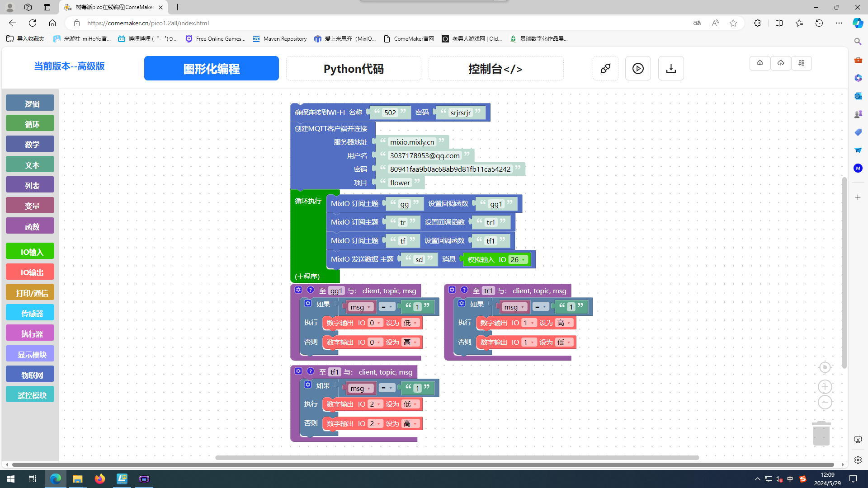Open gear on tr1 if-block
Viewport: 868px width, 488px height.
pos(462,303)
